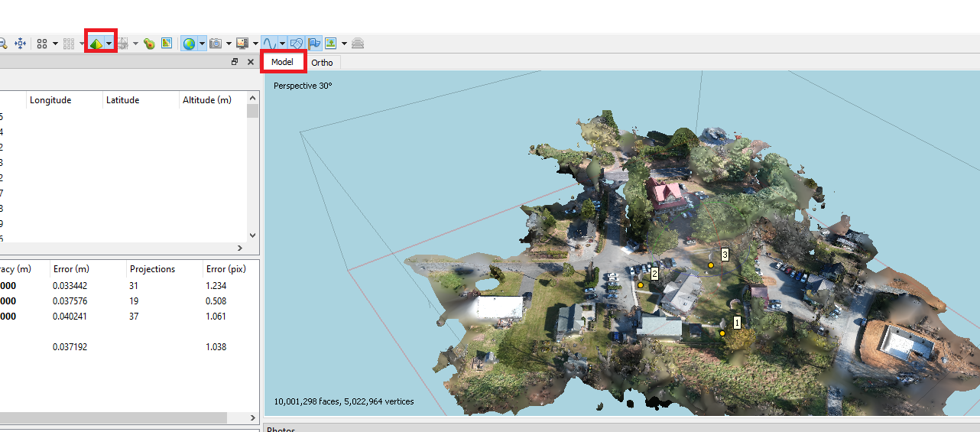Select the Model tab
This screenshot has width=980, height=432.
click(x=282, y=62)
